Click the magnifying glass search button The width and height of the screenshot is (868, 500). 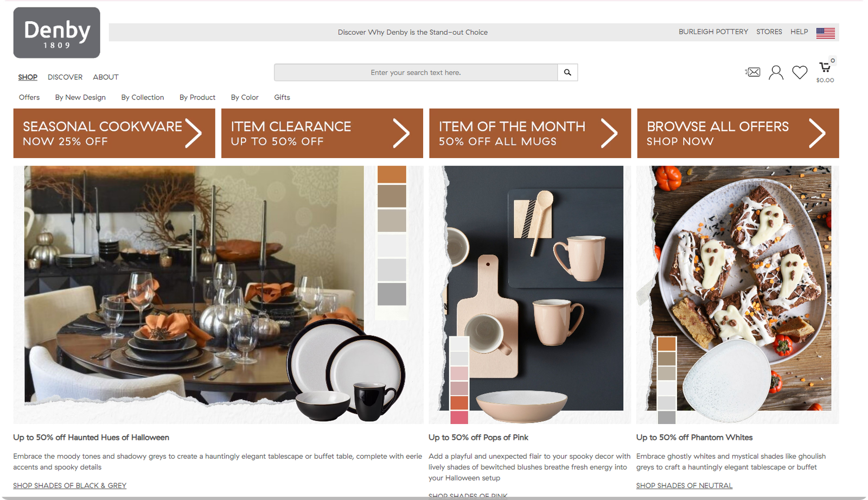click(567, 72)
